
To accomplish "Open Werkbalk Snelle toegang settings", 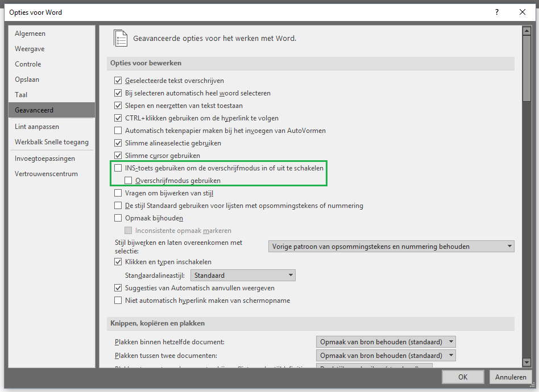I will click(52, 142).
